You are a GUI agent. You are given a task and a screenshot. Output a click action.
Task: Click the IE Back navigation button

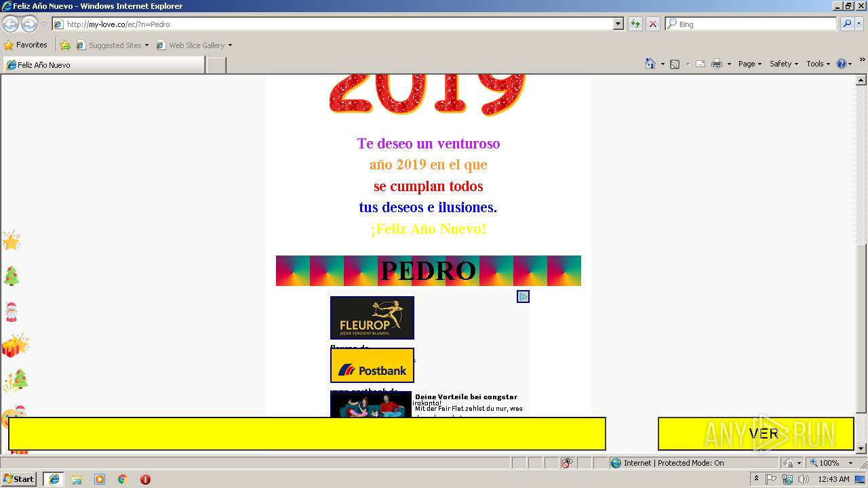tap(10, 24)
